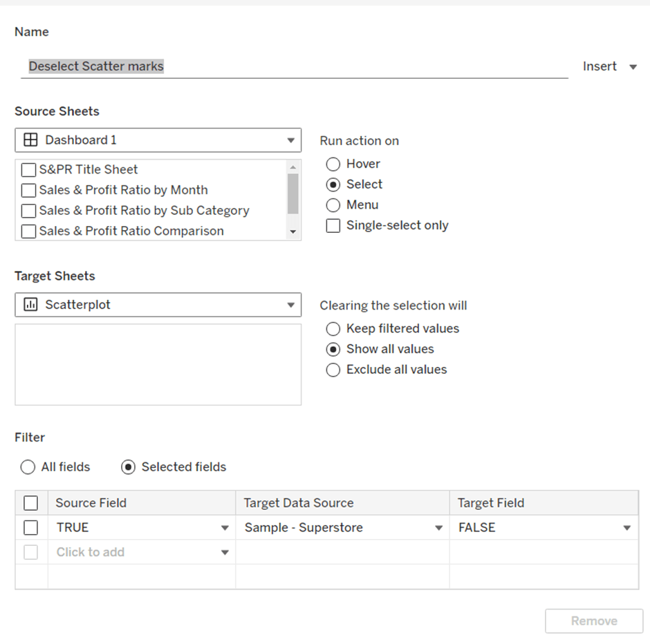Expand the FALSE target field dropdown
Image resolution: width=650 pixels, height=644 pixels.
click(626, 528)
